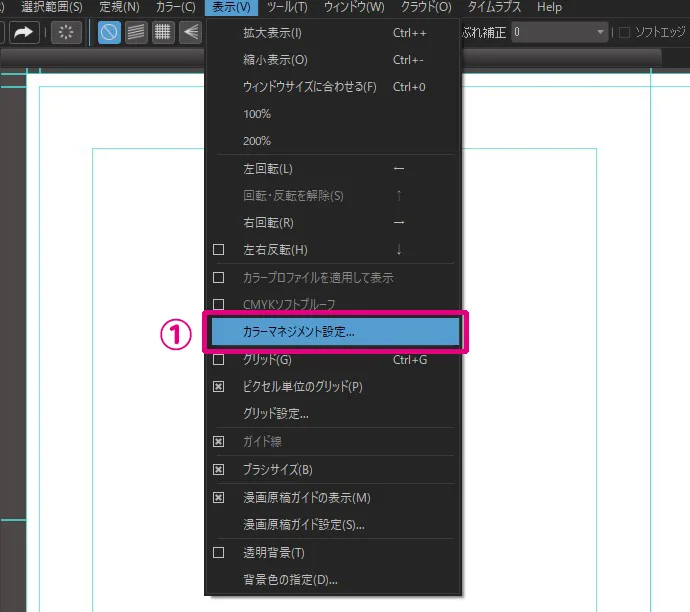Open 漫画原稿ガイド設定(S)... settings
This screenshot has height=612, width=690.
coord(304,525)
